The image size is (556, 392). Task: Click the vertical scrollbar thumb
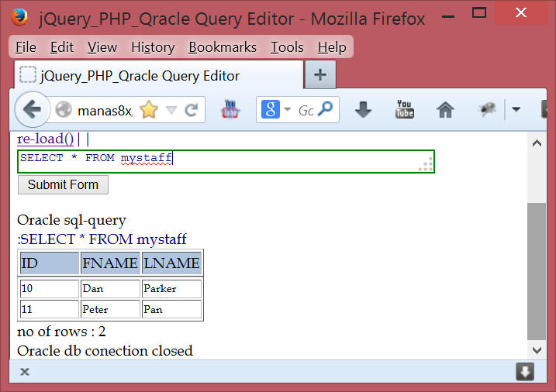pyautogui.click(x=536, y=271)
